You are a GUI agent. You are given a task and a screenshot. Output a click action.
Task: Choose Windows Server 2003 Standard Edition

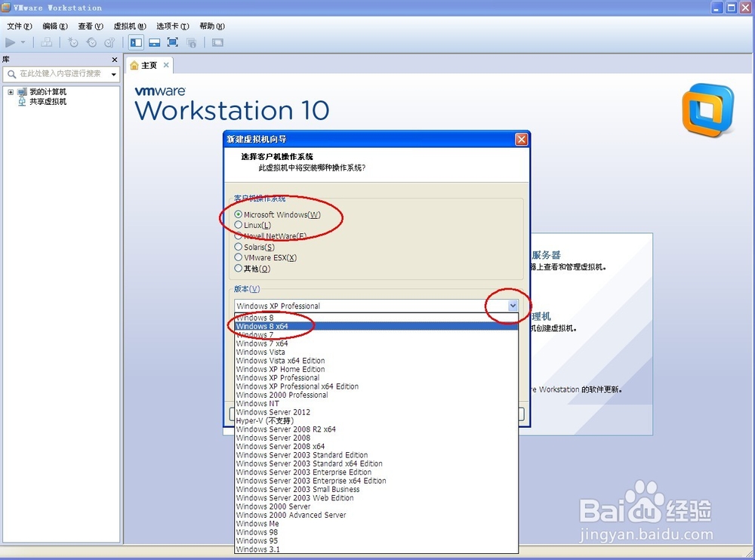tap(377, 455)
